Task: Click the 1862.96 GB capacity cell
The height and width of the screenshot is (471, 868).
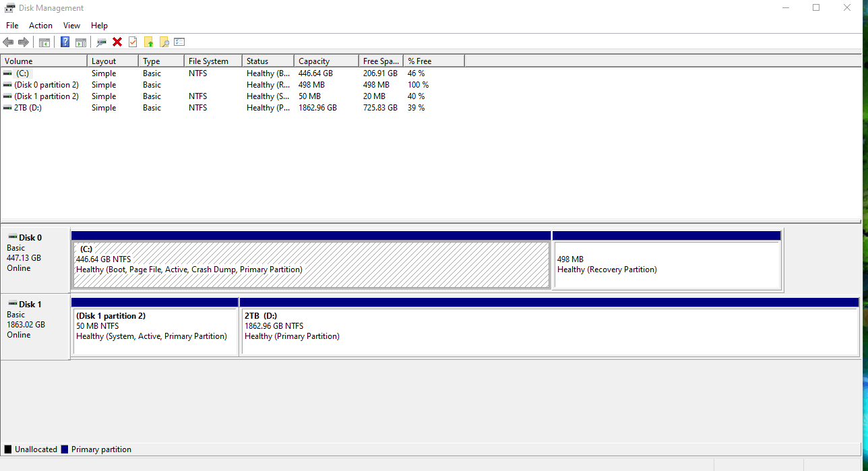Action: (317, 108)
